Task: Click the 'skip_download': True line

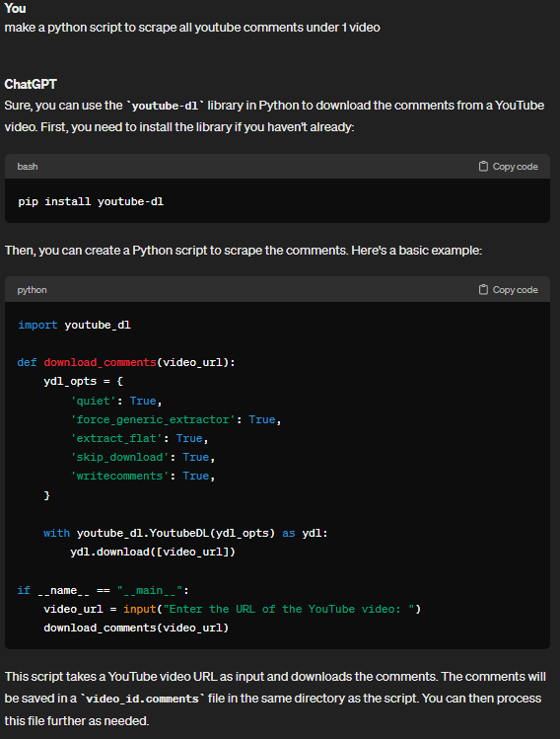Action: coord(143,457)
